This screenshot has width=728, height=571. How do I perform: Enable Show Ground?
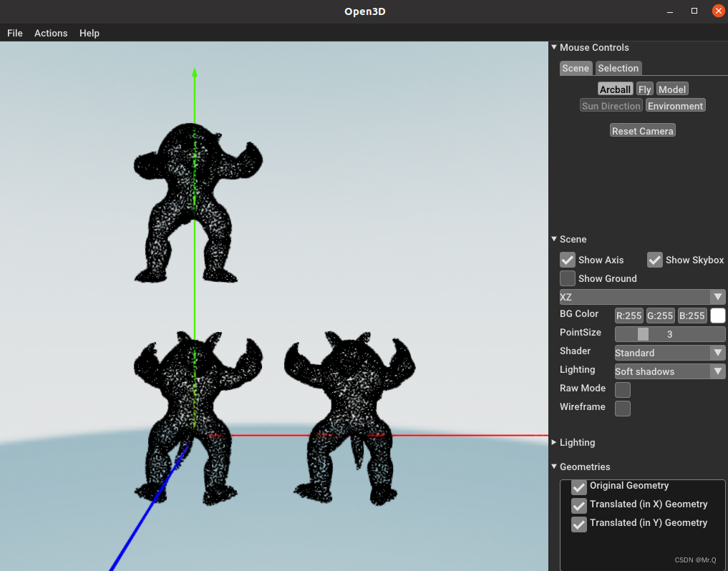(x=567, y=278)
